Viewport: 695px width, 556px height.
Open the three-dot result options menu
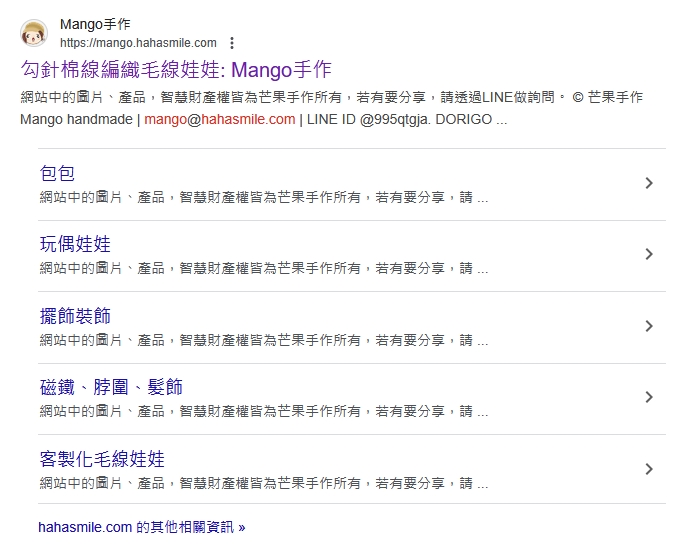232,43
